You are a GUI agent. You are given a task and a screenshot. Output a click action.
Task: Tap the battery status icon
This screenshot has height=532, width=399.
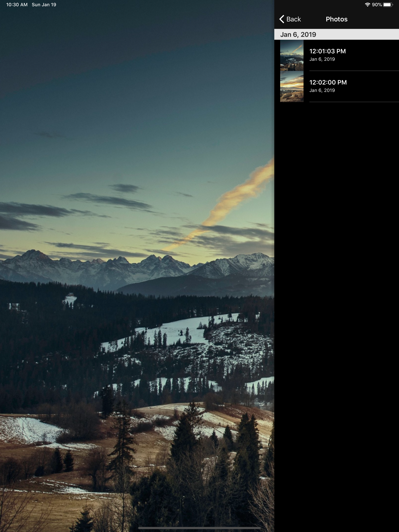click(388, 4)
